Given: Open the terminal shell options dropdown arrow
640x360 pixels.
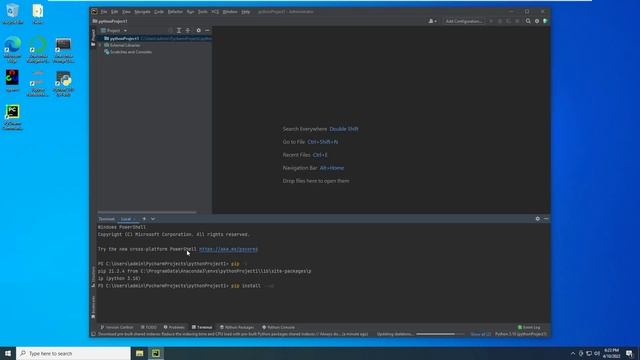Looking at the screenshot, I should 153,219.
